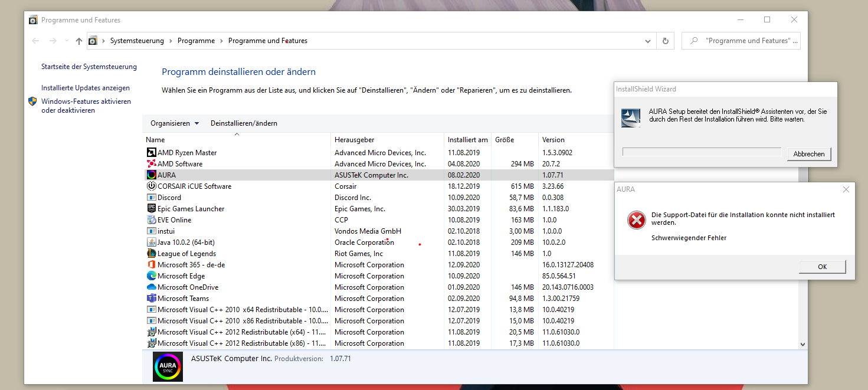Expand the chevron after Systemsteuerung breadcrumb
This screenshot has height=390, width=868.
pyautogui.click(x=171, y=41)
